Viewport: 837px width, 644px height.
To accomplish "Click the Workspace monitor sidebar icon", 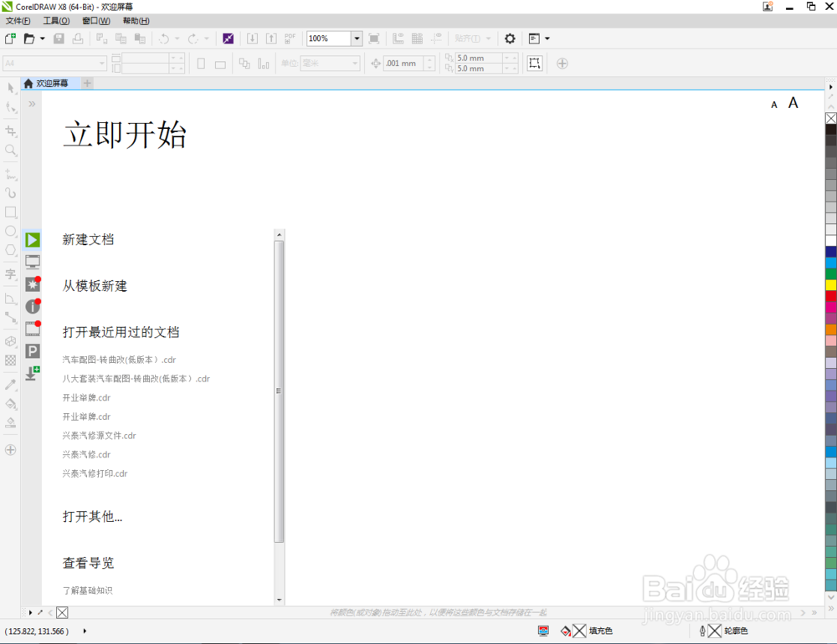I will [33, 262].
